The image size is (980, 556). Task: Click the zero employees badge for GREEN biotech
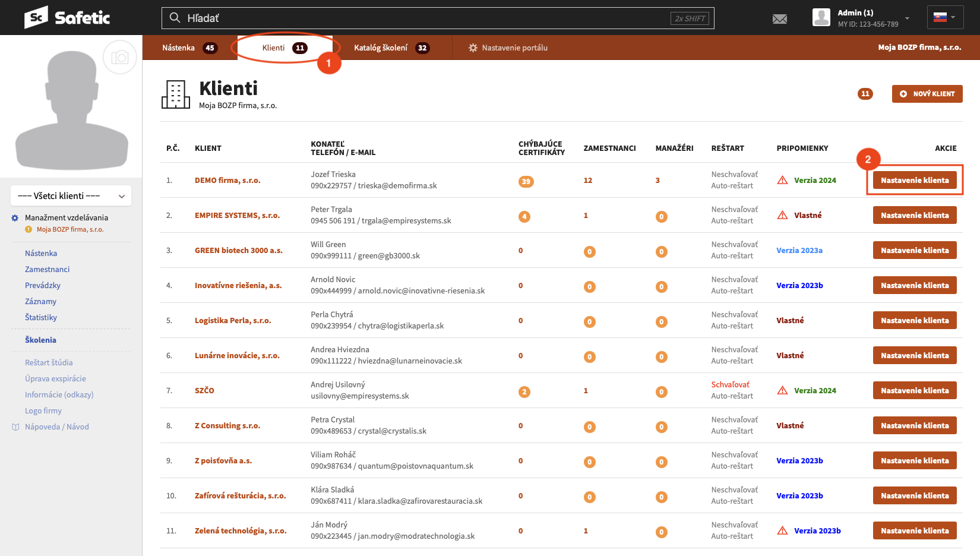click(x=589, y=251)
